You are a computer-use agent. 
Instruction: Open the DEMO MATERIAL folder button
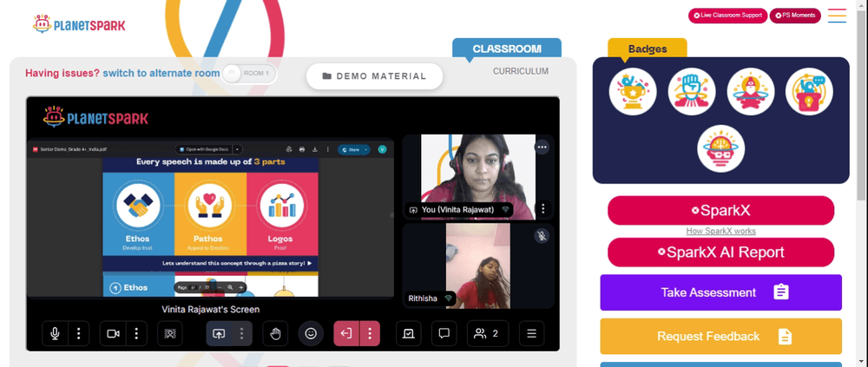click(x=375, y=76)
